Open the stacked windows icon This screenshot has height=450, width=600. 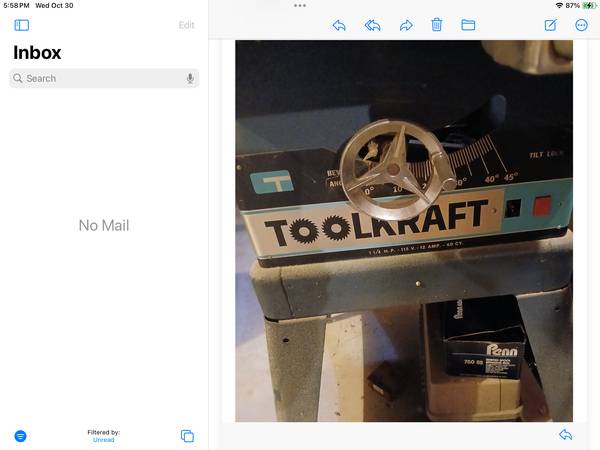(x=187, y=436)
